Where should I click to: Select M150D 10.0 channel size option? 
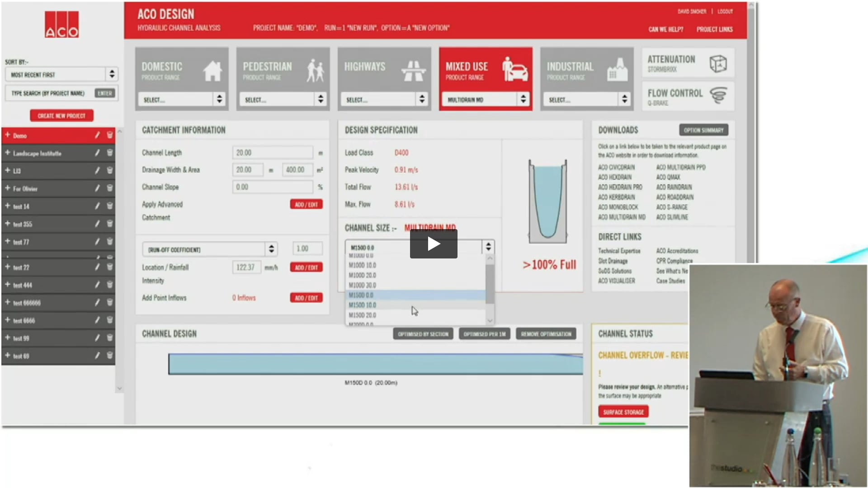coord(415,305)
